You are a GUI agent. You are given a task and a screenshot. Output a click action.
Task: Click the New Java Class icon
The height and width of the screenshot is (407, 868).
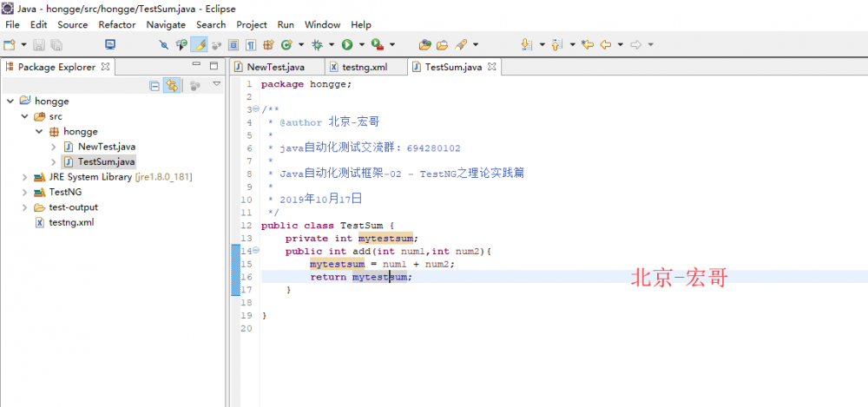(x=286, y=44)
